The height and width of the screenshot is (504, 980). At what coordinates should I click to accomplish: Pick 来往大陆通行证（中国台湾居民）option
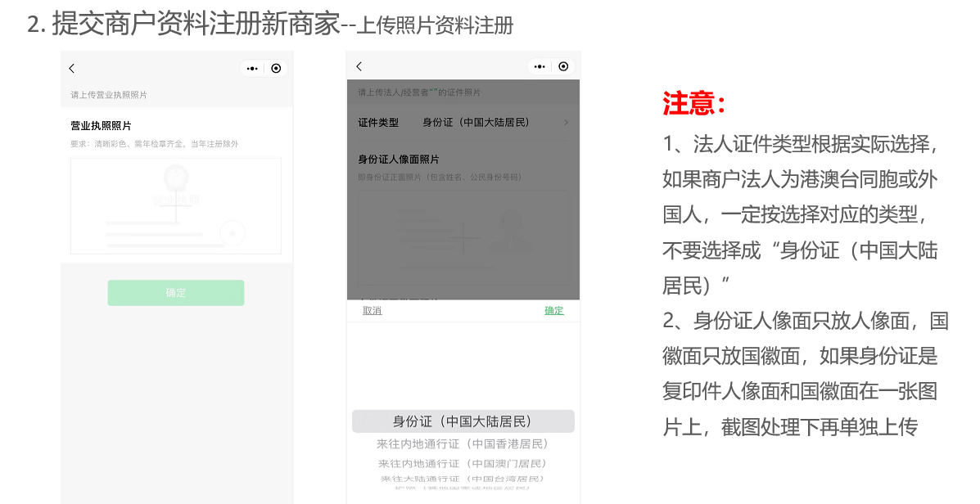coord(463,479)
